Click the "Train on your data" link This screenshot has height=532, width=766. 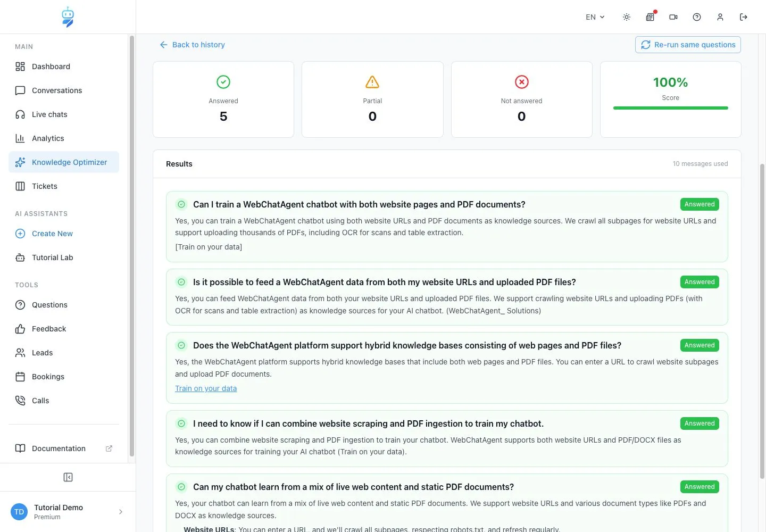click(206, 388)
